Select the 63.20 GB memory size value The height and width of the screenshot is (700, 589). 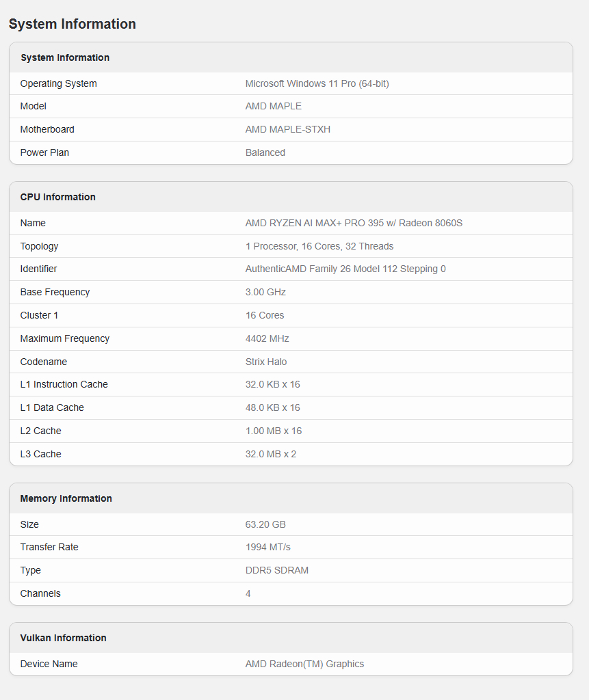tap(265, 524)
